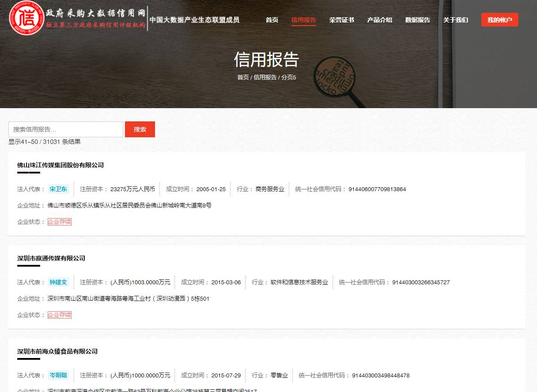The image size is (537, 392).
Task: Click address 深圳市南山区南山街道 text
Action: click(129, 299)
